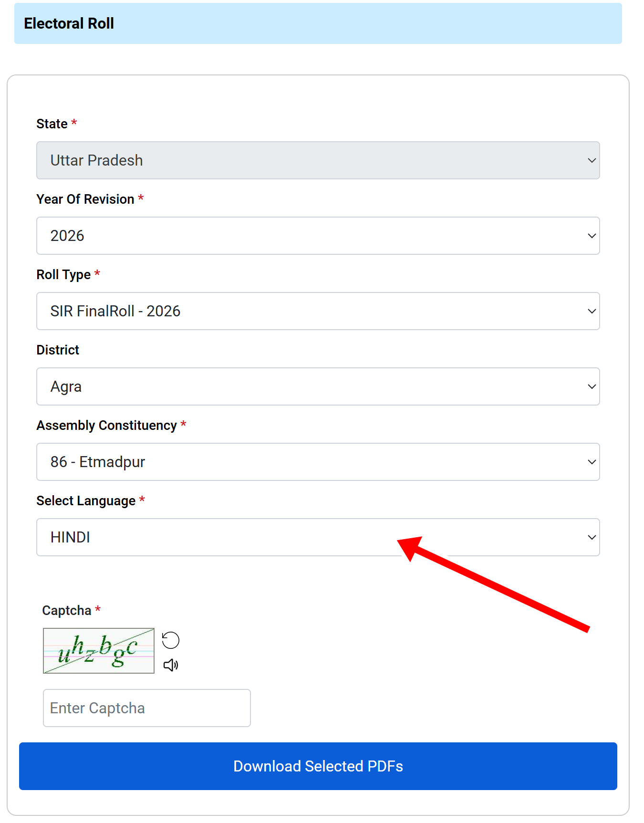Click the Enter Captcha text field
644x823 pixels.
(x=147, y=708)
